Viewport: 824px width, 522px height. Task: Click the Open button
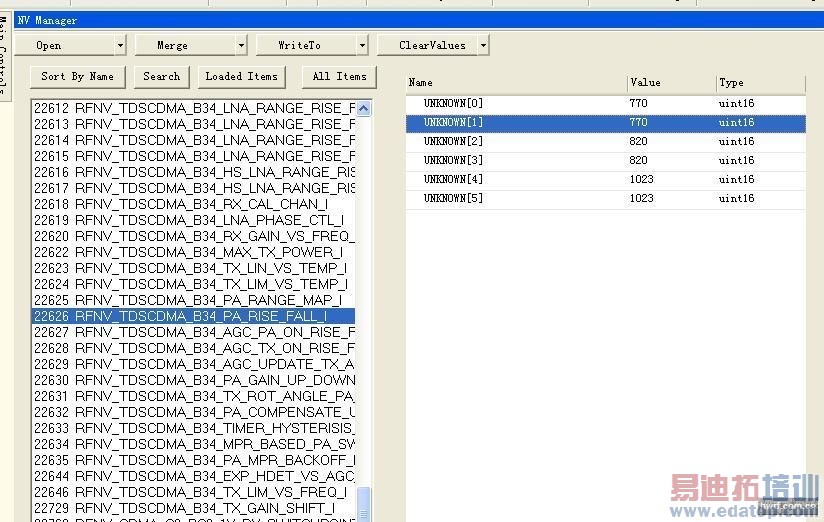pyautogui.click(x=64, y=45)
